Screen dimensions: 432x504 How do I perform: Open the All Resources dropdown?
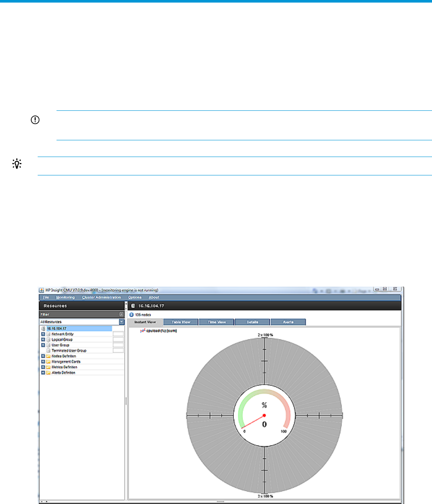point(122,322)
